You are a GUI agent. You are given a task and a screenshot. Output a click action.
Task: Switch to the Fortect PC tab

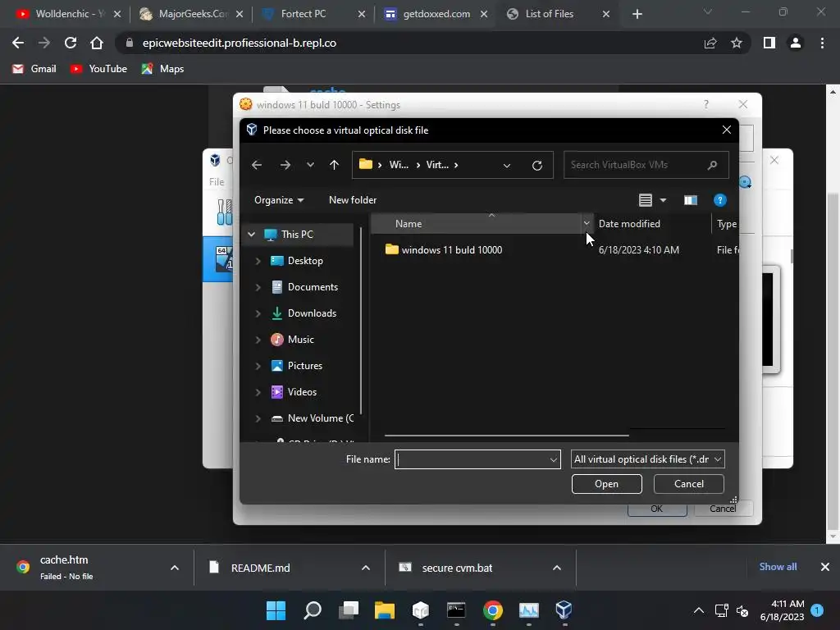(305, 14)
